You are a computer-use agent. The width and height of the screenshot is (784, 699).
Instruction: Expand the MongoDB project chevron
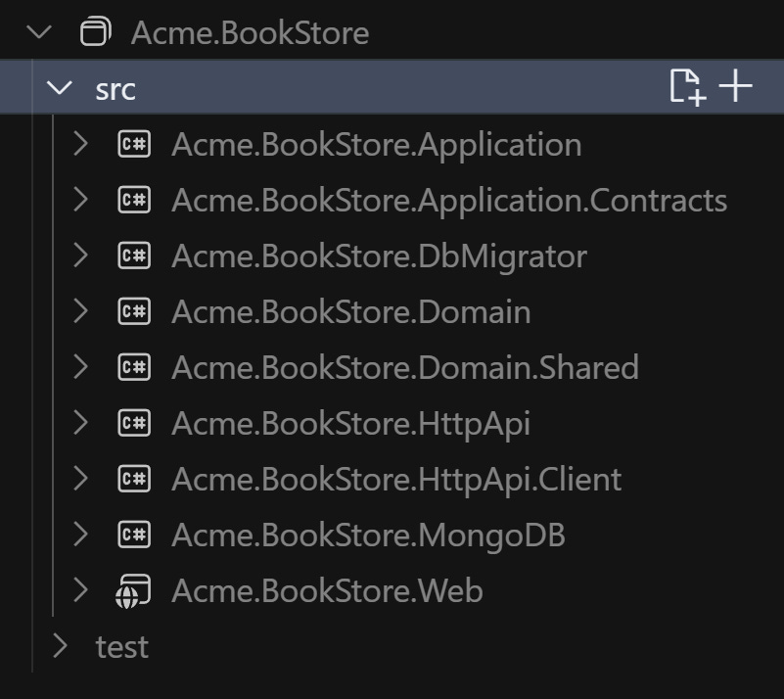tap(80, 535)
